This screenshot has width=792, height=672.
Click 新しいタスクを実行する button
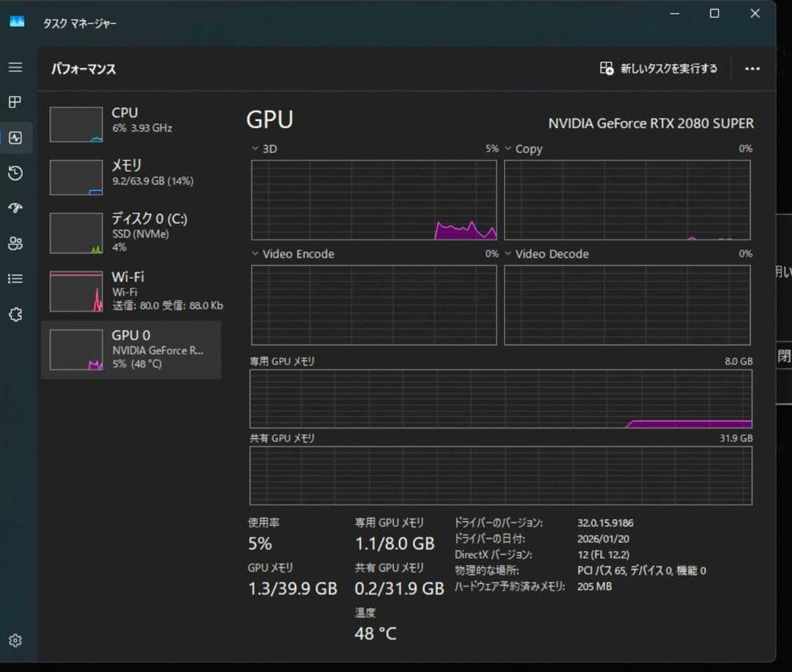pyautogui.click(x=658, y=68)
